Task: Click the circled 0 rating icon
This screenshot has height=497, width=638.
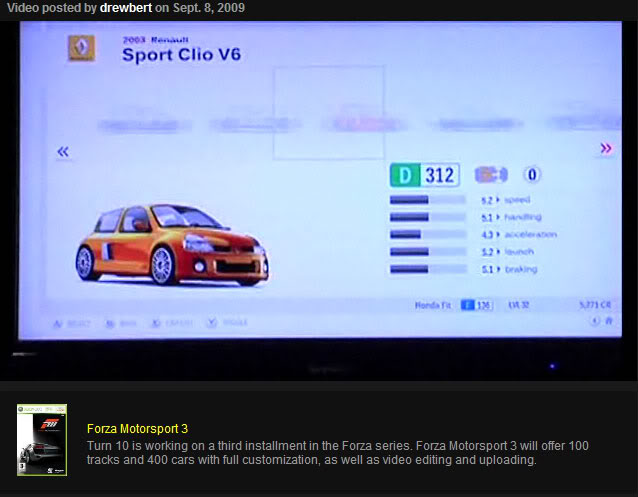Action: click(x=532, y=175)
